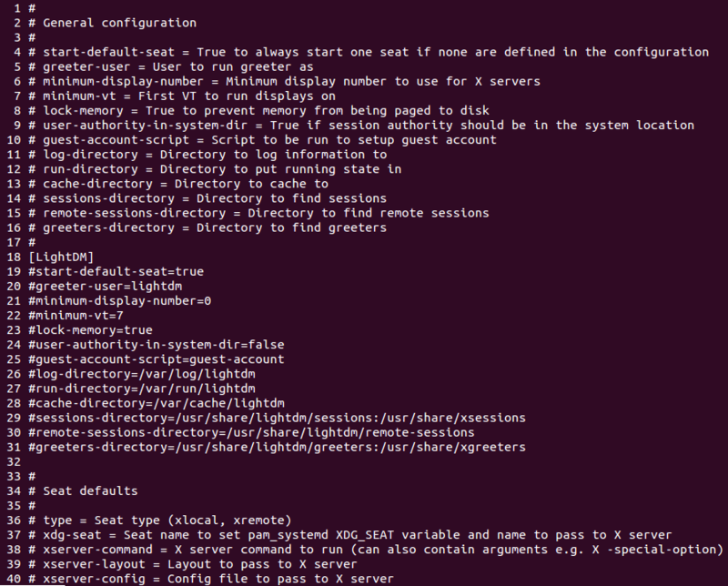Click the xserver-command description comment

tap(376, 550)
